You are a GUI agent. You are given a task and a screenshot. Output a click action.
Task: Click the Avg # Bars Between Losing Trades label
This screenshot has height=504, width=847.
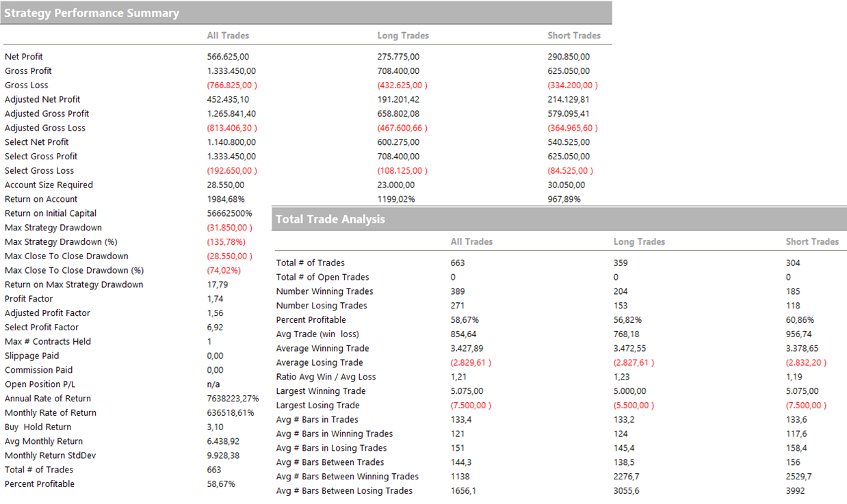click(x=344, y=491)
